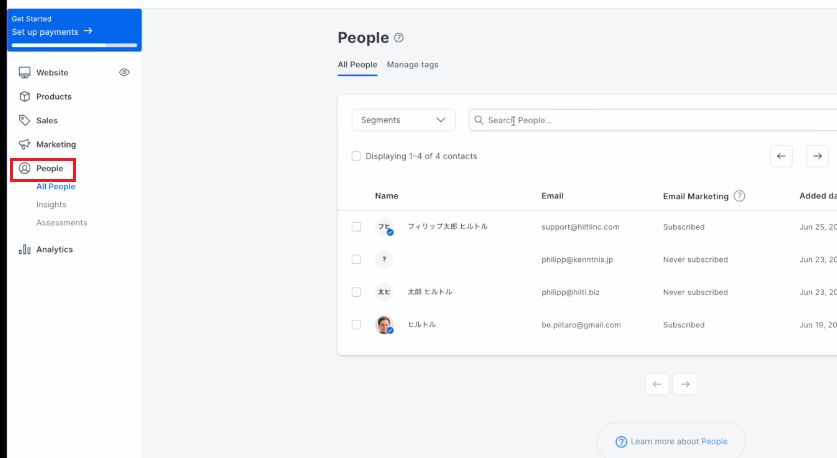Switch to the Manage tags tab
Screen dimensions: 837x458
(413, 65)
